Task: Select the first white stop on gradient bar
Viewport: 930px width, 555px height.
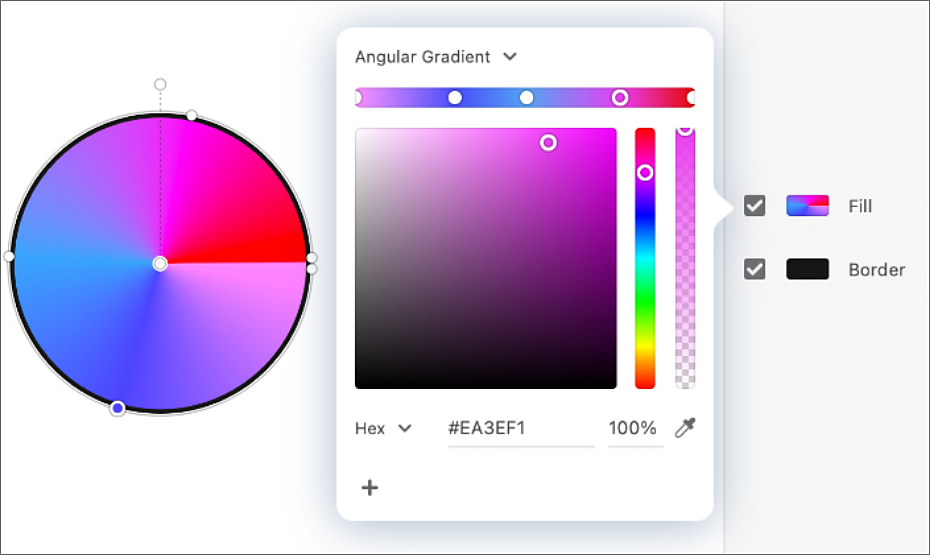Action: [455, 98]
